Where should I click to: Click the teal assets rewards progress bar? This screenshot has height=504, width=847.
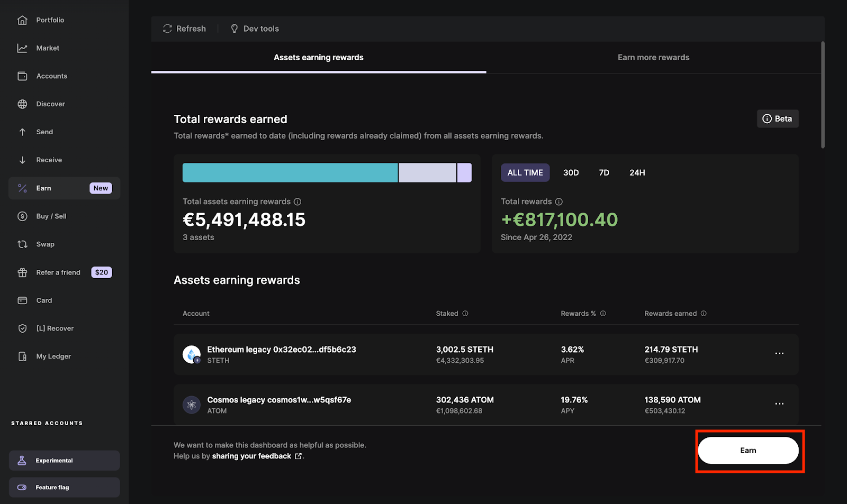(x=290, y=172)
